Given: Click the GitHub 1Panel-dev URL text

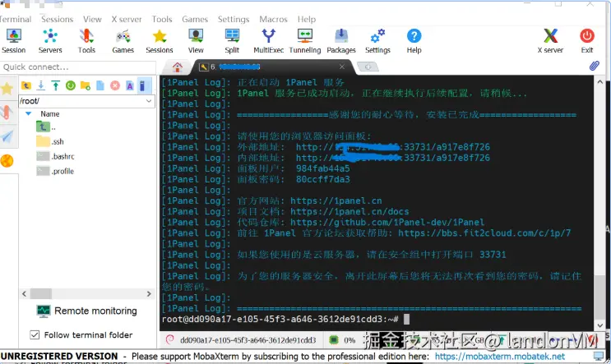Looking at the screenshot, I should (x=387, y=222).
